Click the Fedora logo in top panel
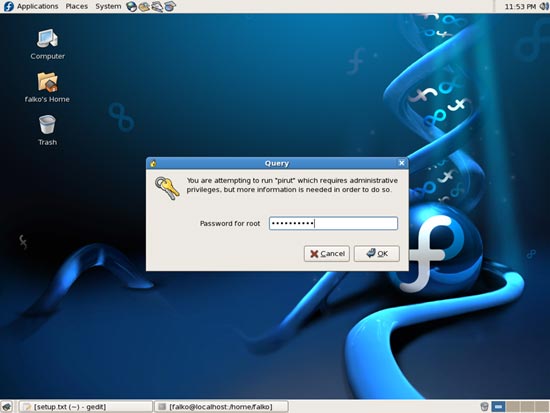 8,6
